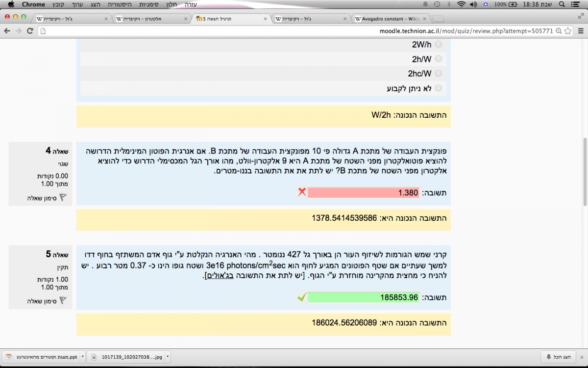Expand options for the ppt download
This screenshot has width=588, height=368.
(x=82, y=356)
